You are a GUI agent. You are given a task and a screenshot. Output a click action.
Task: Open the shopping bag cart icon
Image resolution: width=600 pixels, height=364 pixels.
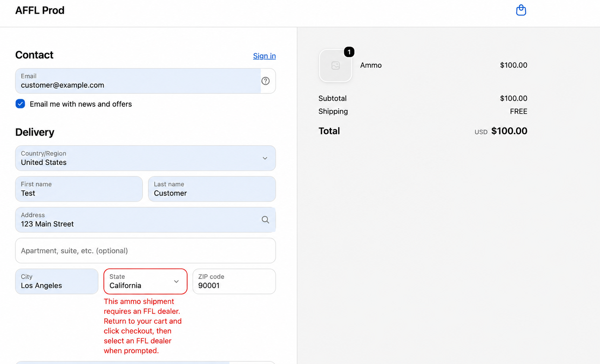point(521,10)
